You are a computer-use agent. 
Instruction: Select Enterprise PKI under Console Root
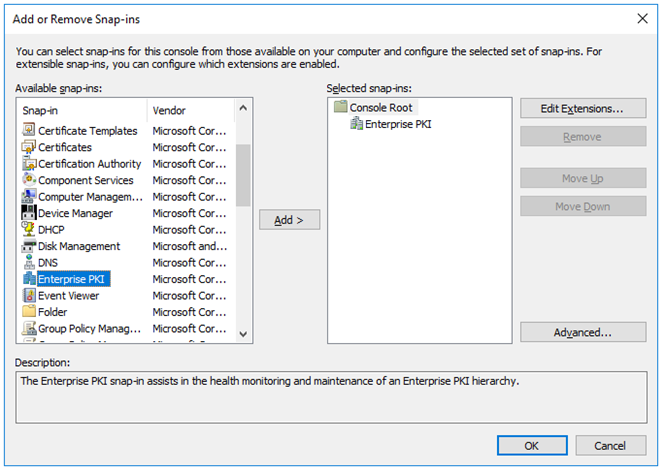(398, 124)
